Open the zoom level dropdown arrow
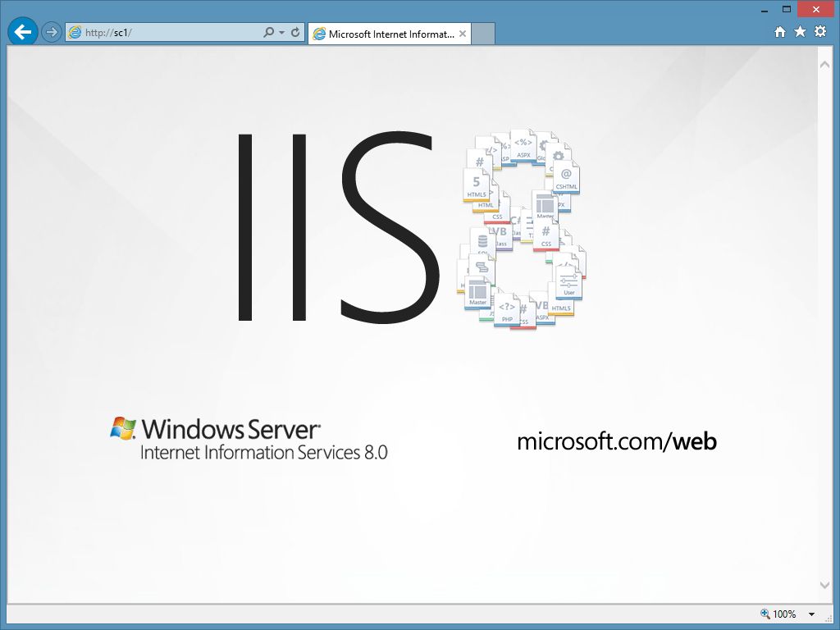Viewport: 840px width, 630px height. click(811, 614)
